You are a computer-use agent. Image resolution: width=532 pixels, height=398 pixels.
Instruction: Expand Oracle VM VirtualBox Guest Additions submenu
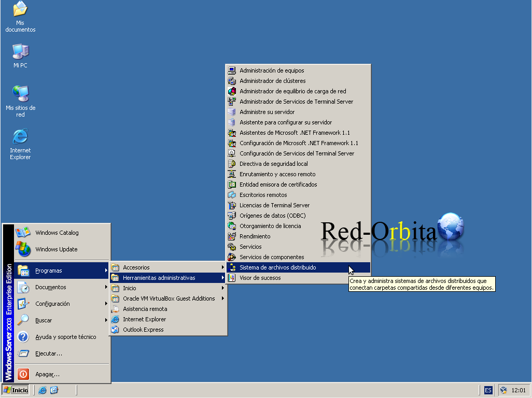coord(167,298)
